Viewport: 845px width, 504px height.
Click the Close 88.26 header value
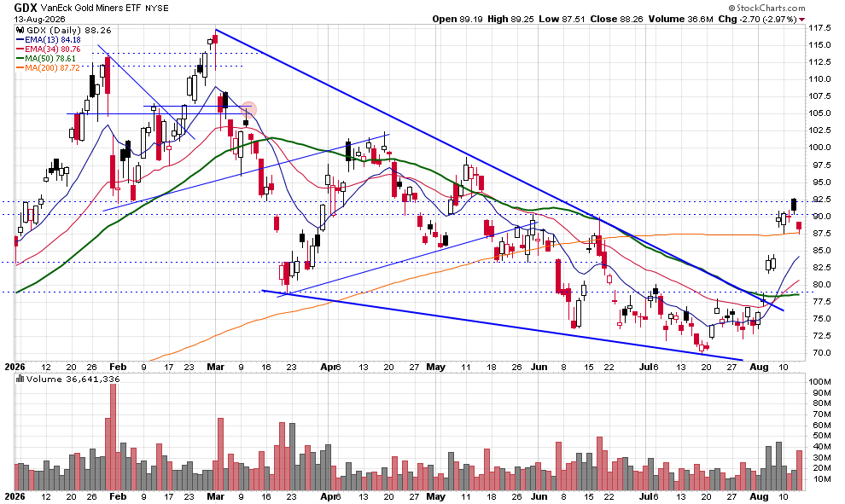click(616, 19)
